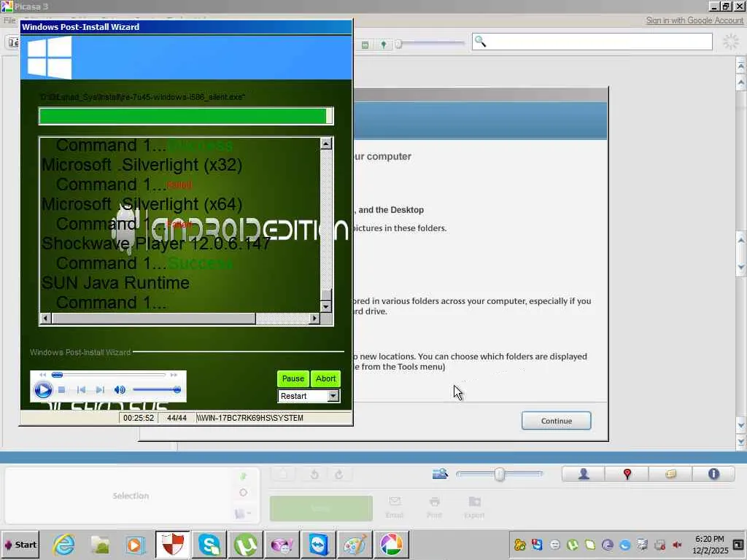The image size is (747, 560).
Task: Click the Play button in the wizard's media player
Action: point(43,390)
